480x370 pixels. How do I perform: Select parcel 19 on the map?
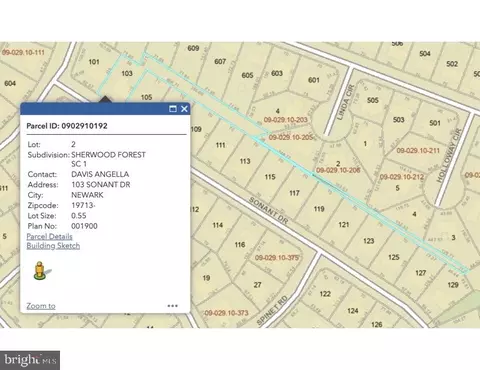pyautogui.click(x=206, y=278)
